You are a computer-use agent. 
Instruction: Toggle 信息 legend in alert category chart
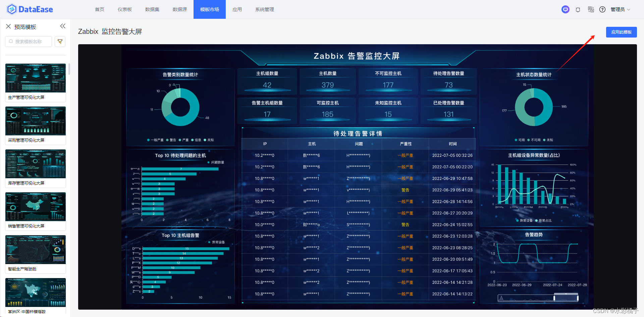pyautogui.click(x=196, y=140)
